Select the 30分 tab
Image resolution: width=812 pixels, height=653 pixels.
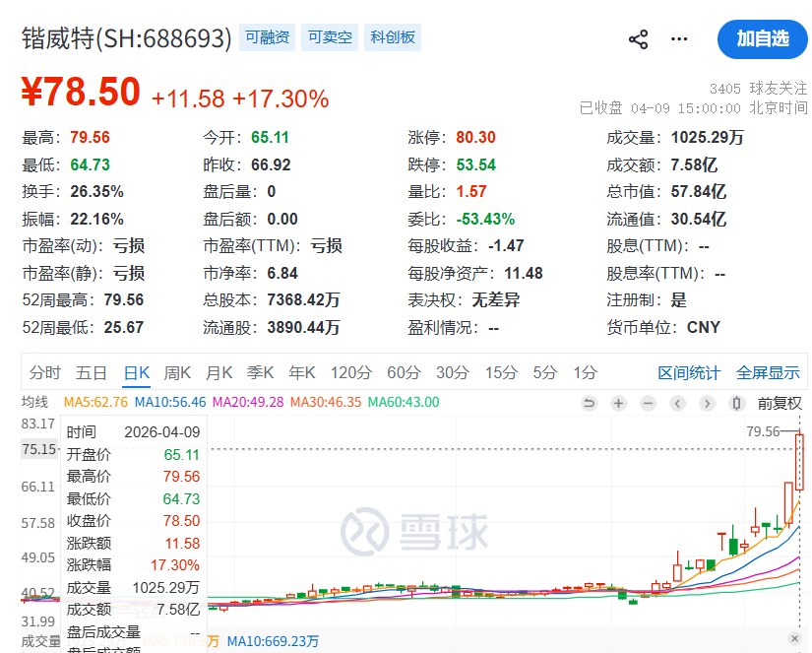453,372
